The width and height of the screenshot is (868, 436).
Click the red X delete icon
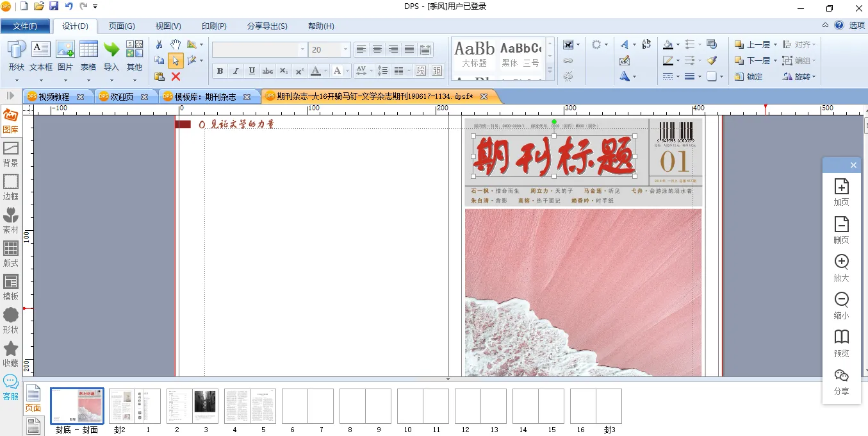point(176,76)
